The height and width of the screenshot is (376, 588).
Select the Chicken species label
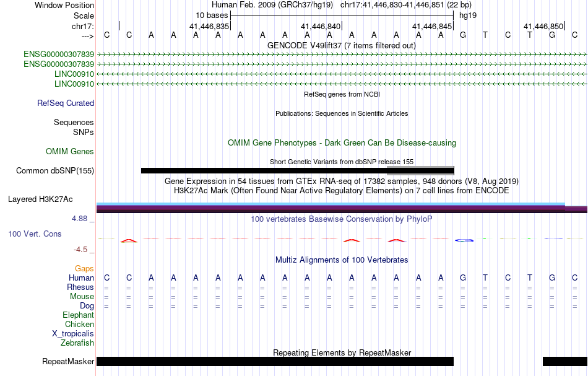79,325
